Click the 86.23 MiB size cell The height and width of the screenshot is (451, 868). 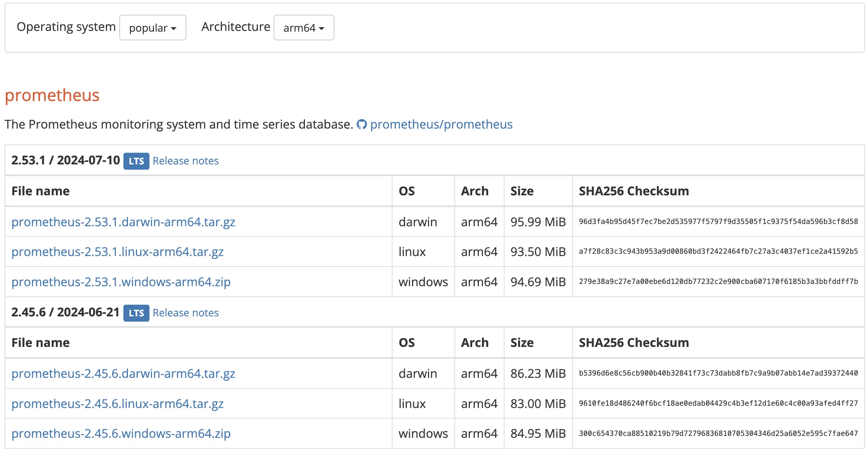(x=538, y=374)
